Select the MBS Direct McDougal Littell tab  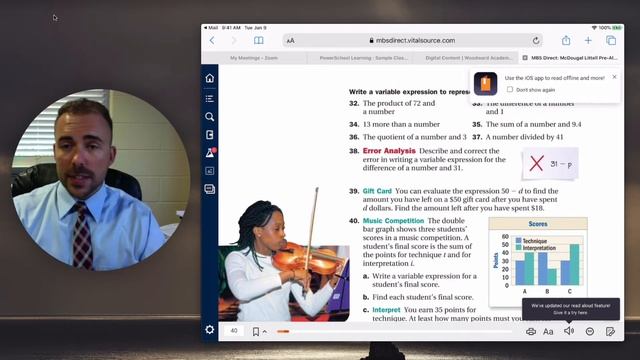coord(571,58)
